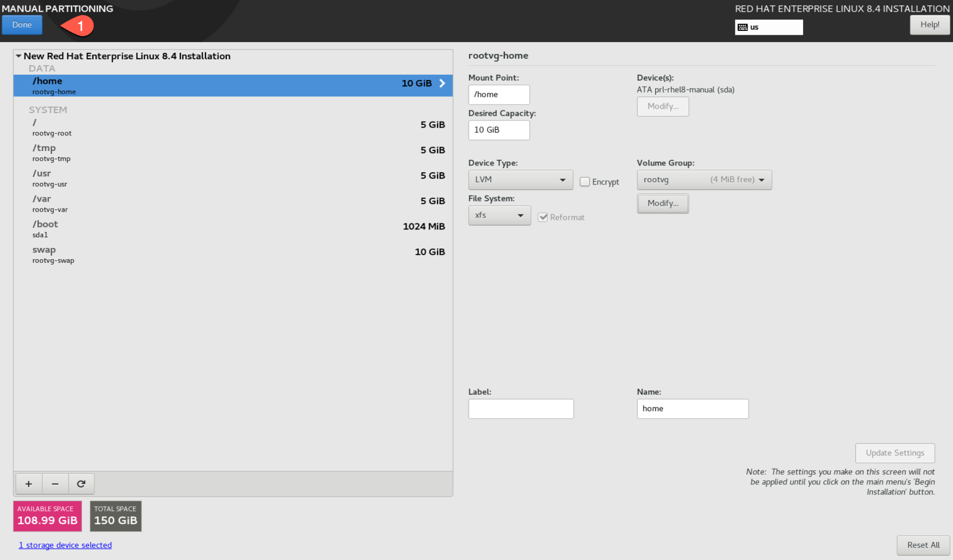Select the /tmp partition row

pos(233,153)
